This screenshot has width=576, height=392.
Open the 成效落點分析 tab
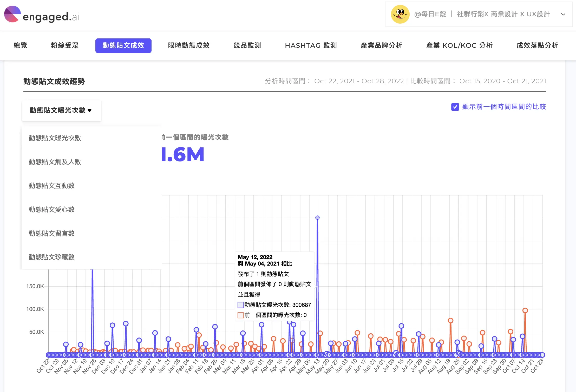(537, 45)
